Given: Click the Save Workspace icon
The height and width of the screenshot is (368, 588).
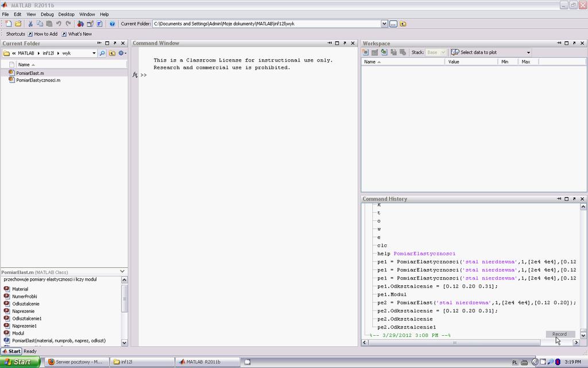Looking at the screenshot, I should pyautogui.click(x=393, y=52).
